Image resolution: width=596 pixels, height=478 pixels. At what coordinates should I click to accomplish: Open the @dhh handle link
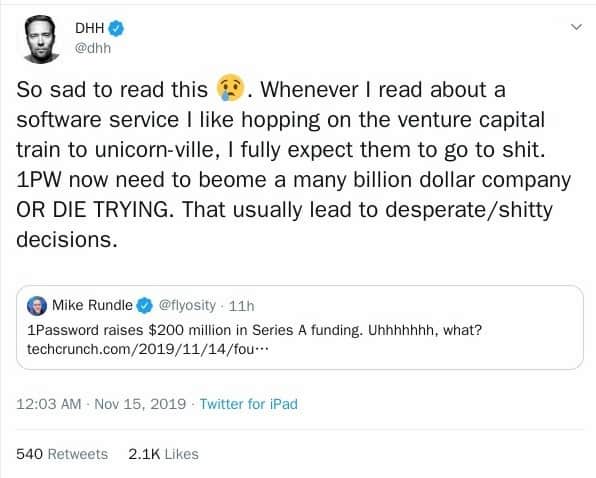click(93, 49)
